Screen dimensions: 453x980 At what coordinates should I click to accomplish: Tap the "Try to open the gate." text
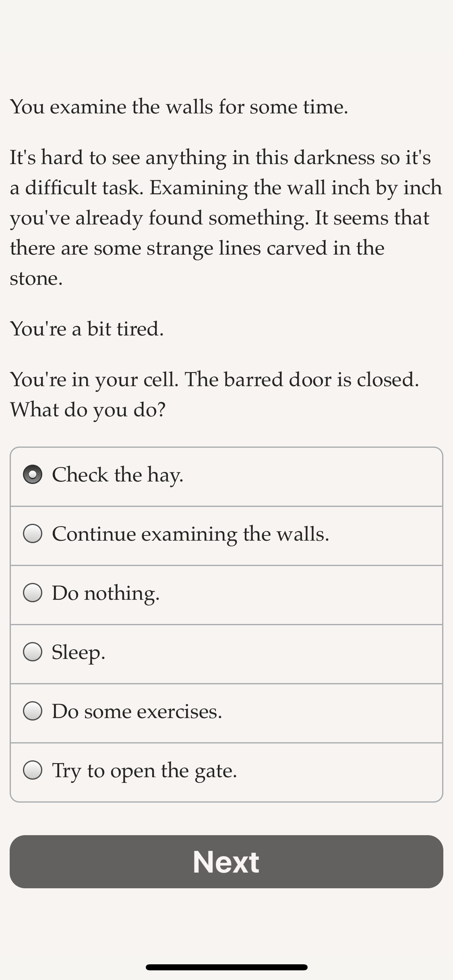pyautogui.click(x=144, y=771)
